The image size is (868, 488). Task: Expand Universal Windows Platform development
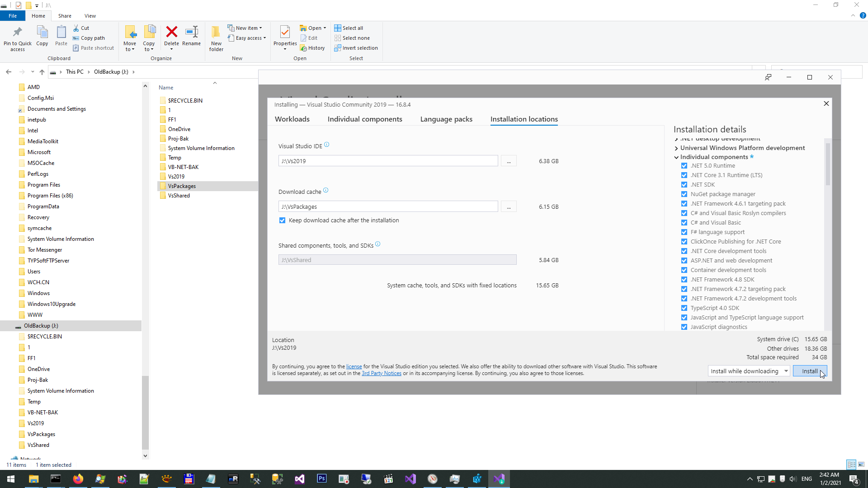point(676,148)
